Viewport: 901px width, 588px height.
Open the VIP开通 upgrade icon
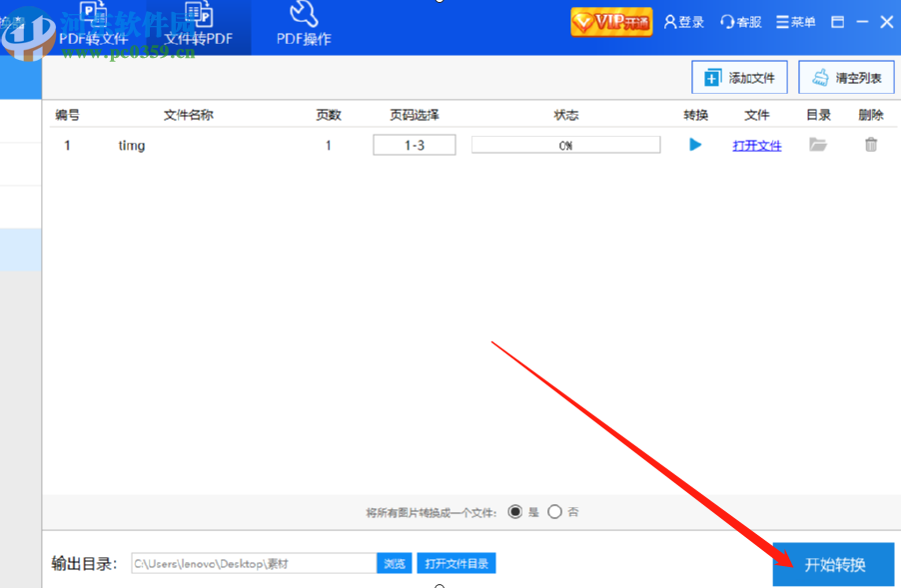(610, 21)
